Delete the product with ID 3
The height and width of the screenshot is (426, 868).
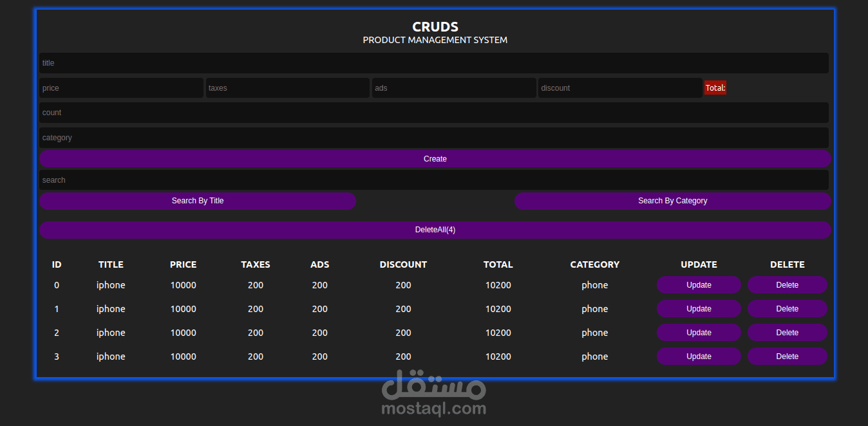(787, 356)
